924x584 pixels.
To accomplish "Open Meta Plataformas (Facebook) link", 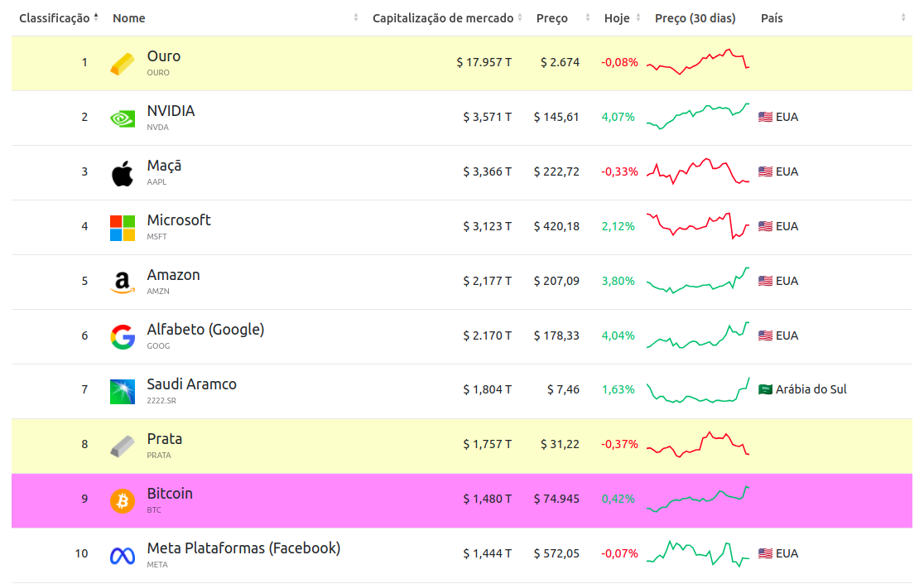I will (x=243, y=548).
